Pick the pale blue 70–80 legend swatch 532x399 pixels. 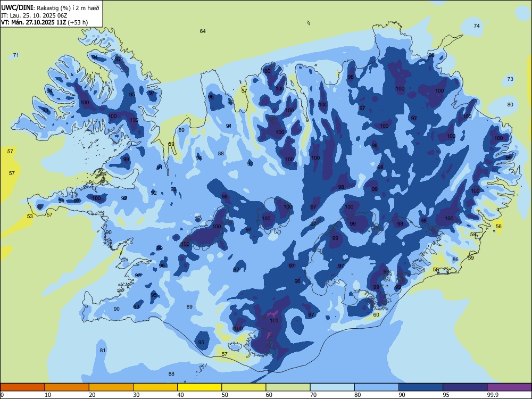332,387
